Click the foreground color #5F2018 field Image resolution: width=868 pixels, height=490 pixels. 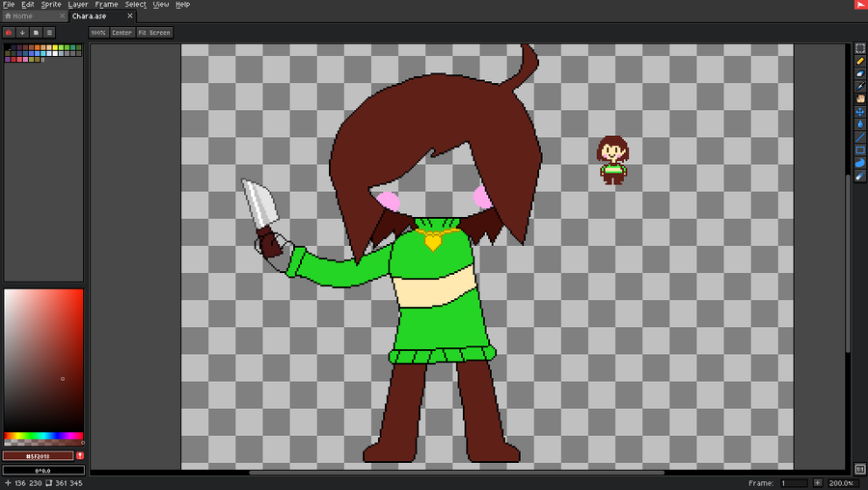[39, 455]
